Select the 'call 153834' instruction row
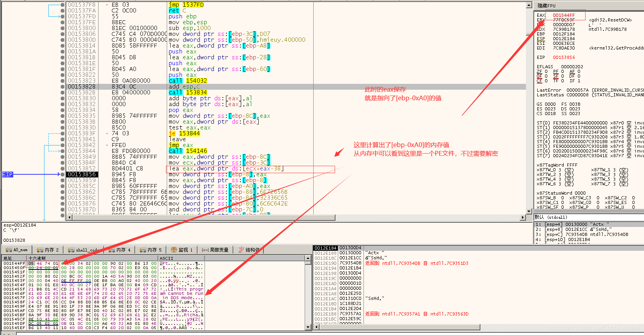Screen dimensions: 644x335 pyautogui.click(x=295, y=92)
